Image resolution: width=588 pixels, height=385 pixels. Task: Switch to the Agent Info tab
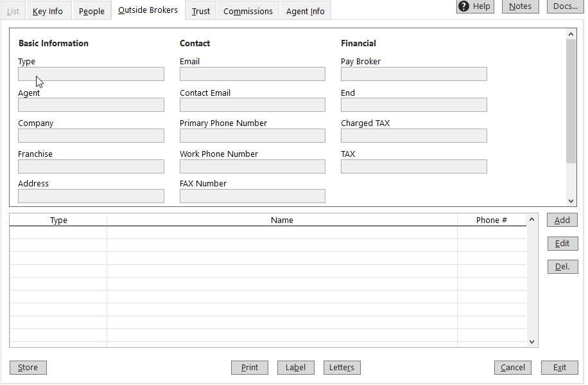click(305, 10)
